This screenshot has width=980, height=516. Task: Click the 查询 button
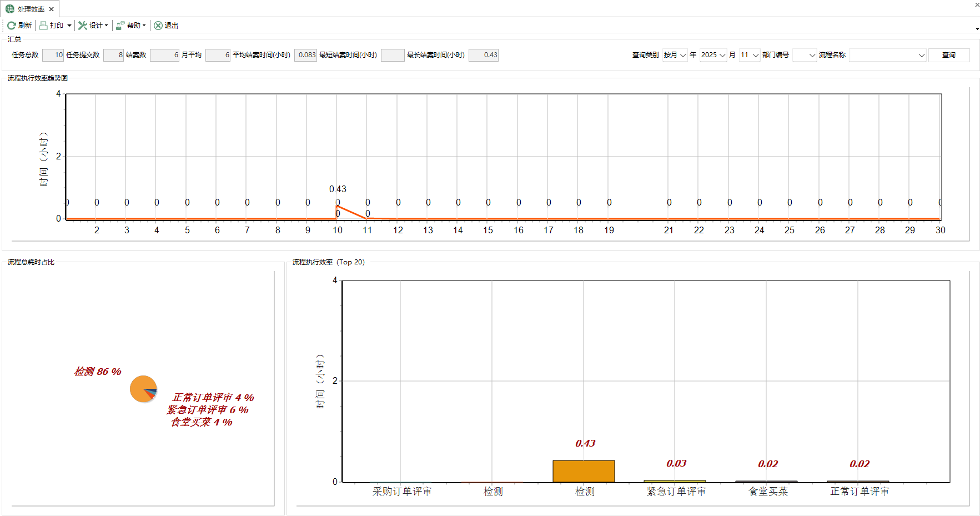click(948, 55)
